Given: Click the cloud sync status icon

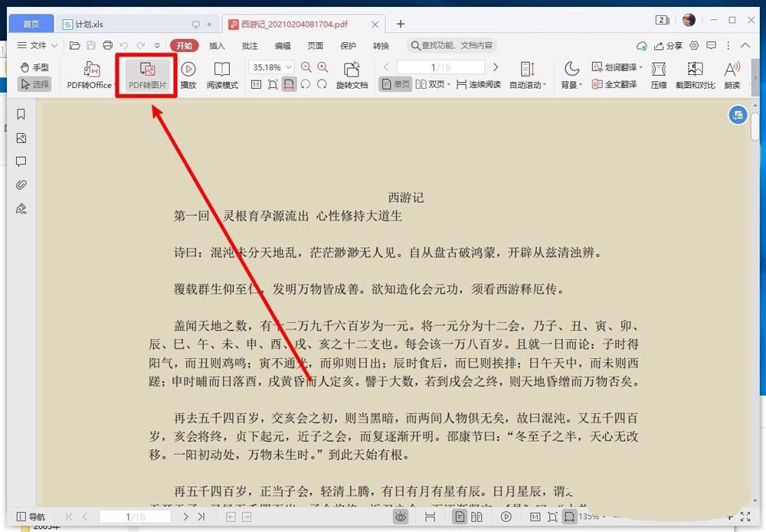Looking at the screenshot, I should point(641,45).
